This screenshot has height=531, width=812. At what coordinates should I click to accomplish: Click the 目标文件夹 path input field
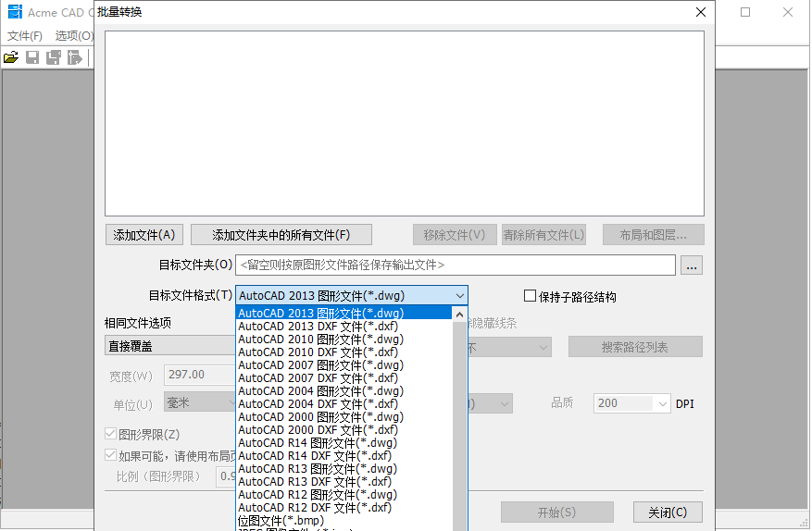455,265
